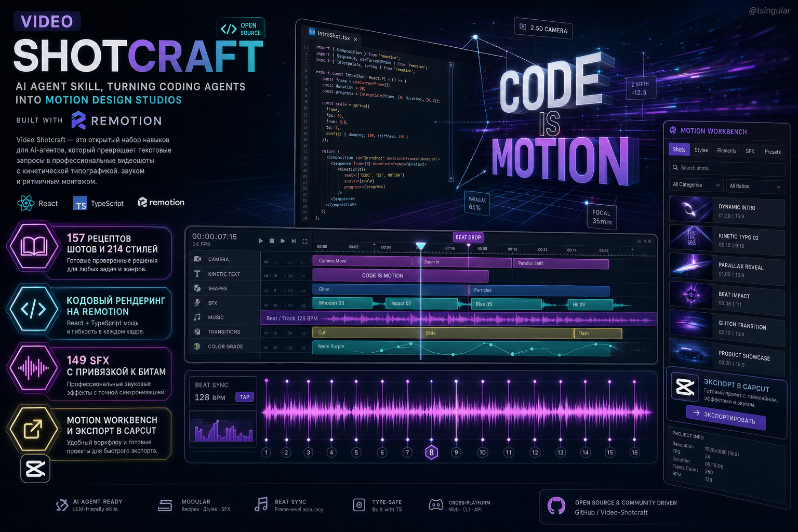Open the Presets tab
The height and width of the screenshot is (532, 798).
(773, 152)
